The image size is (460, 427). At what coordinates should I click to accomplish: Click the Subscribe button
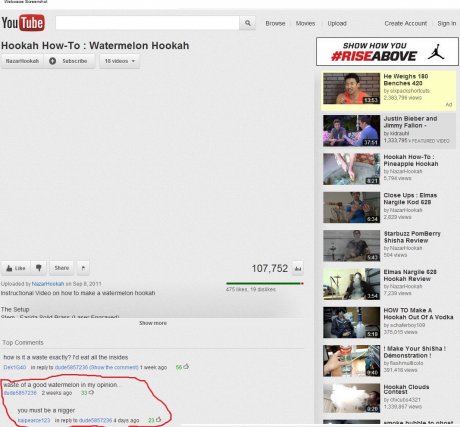70,61
